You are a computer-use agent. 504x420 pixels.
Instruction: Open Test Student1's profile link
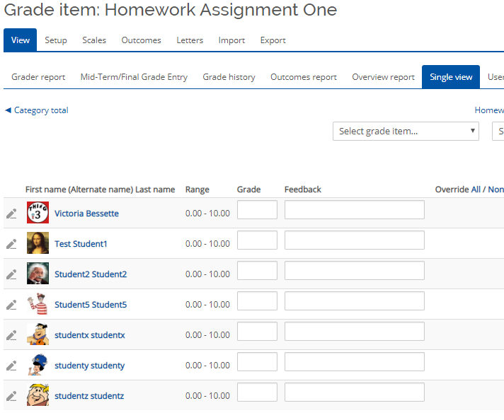pos(81,244)
